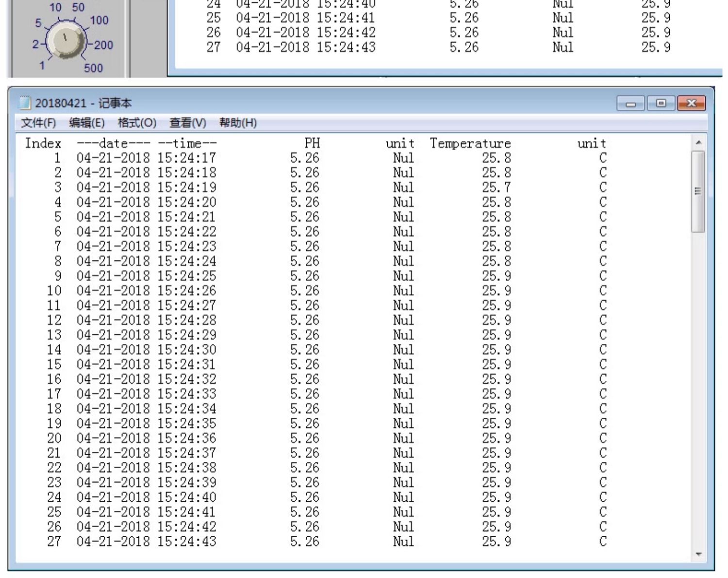Click the 'Temperature' column header text
Viewport: 728px width, 578px height.
(470, 143)
